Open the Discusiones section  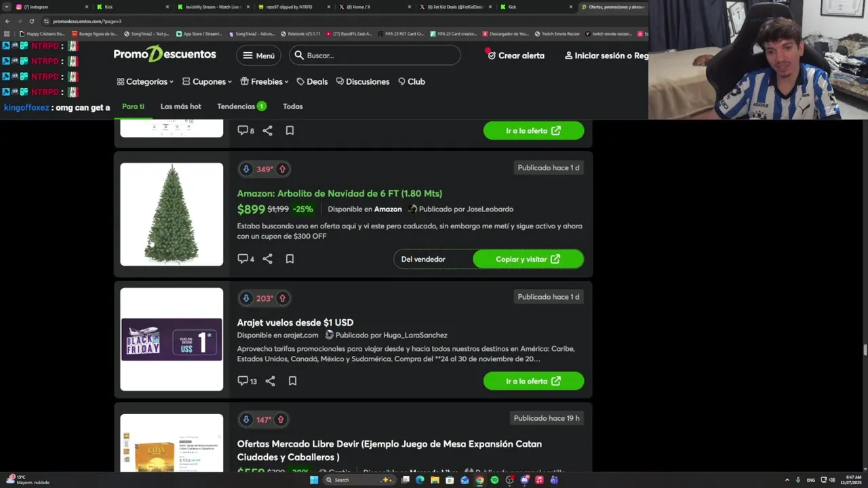[x=363, y=81]
